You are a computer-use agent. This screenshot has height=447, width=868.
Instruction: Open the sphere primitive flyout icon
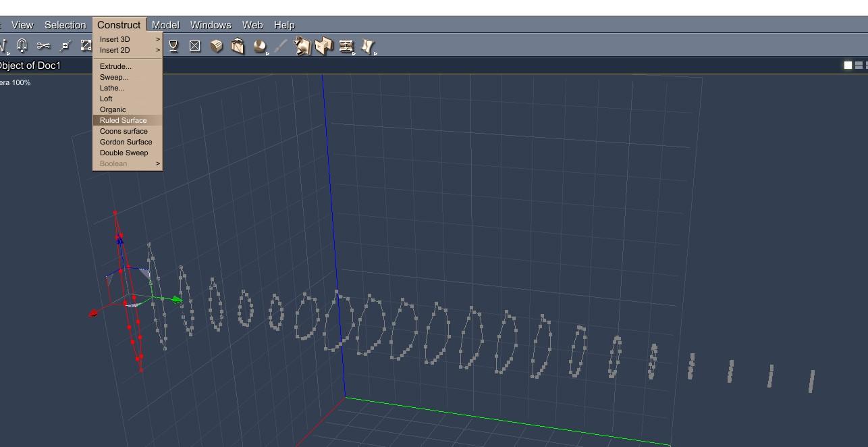click(260, 46)
